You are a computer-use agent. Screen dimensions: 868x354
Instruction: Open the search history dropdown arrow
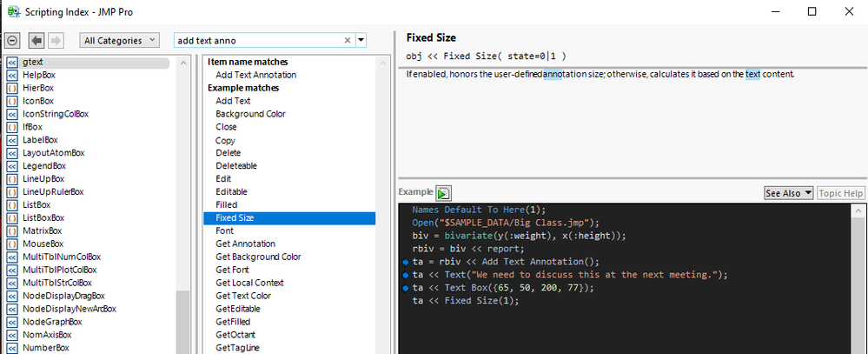tap(361, 40)
